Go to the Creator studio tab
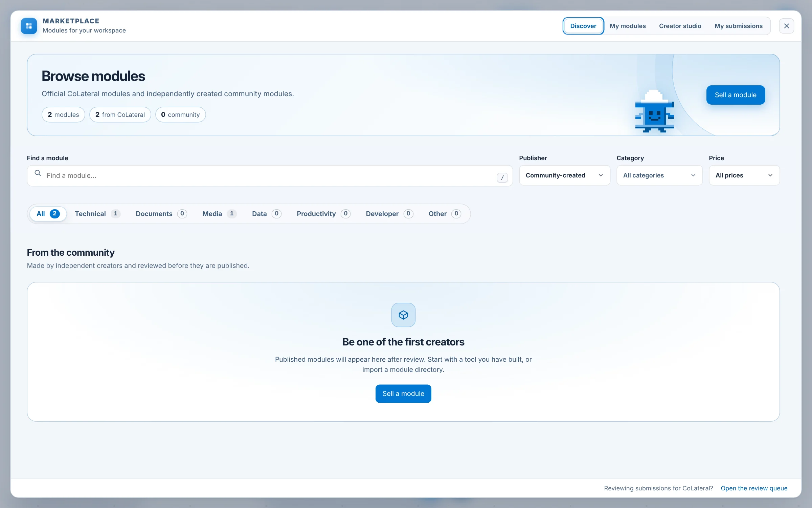This screenshot has width=812, height=508. [680, 26]
